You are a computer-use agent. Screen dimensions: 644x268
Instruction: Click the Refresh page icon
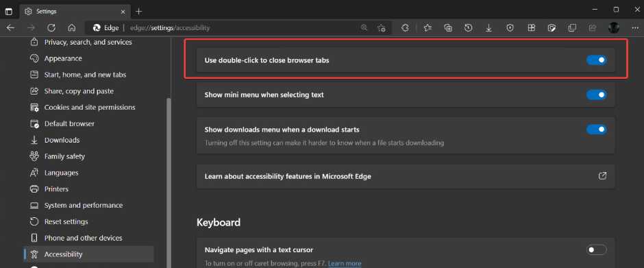pyautogui.click(x=51, y=28)
